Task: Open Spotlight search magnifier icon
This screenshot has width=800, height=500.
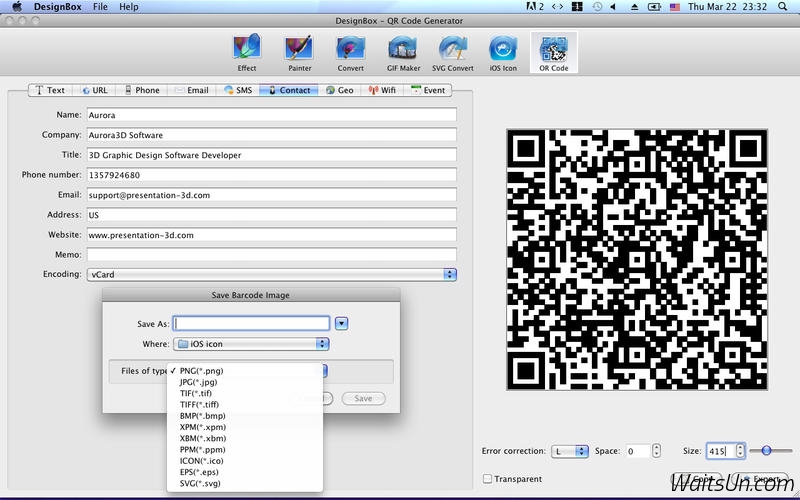Action: pos(783,7)
